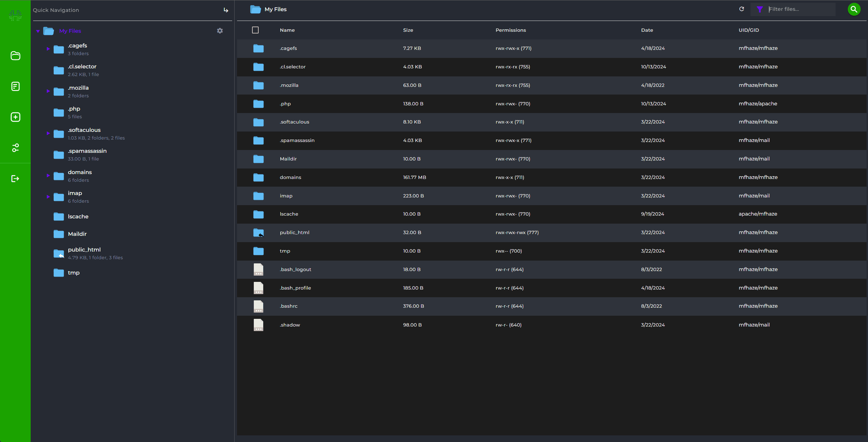
Task: Sort by the UID/GID column header
Action: 749,30
